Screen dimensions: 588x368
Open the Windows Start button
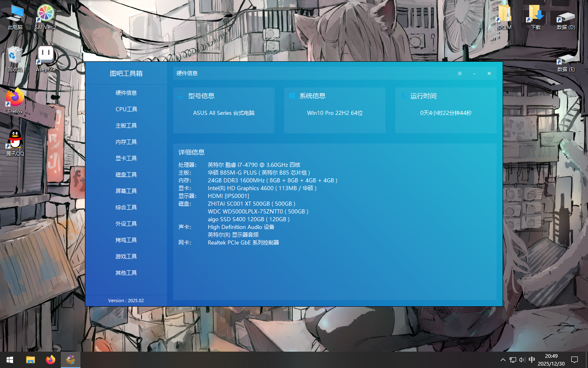click(10, 360)
